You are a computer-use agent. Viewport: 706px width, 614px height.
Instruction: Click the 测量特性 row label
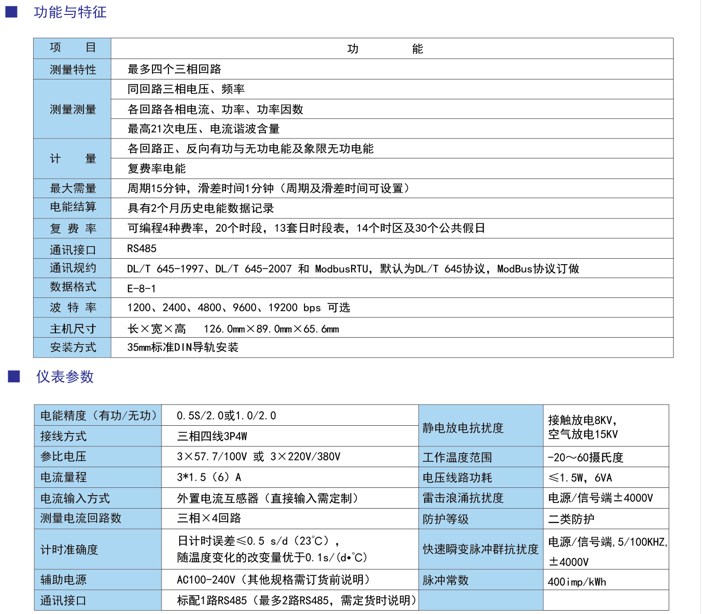72,70
